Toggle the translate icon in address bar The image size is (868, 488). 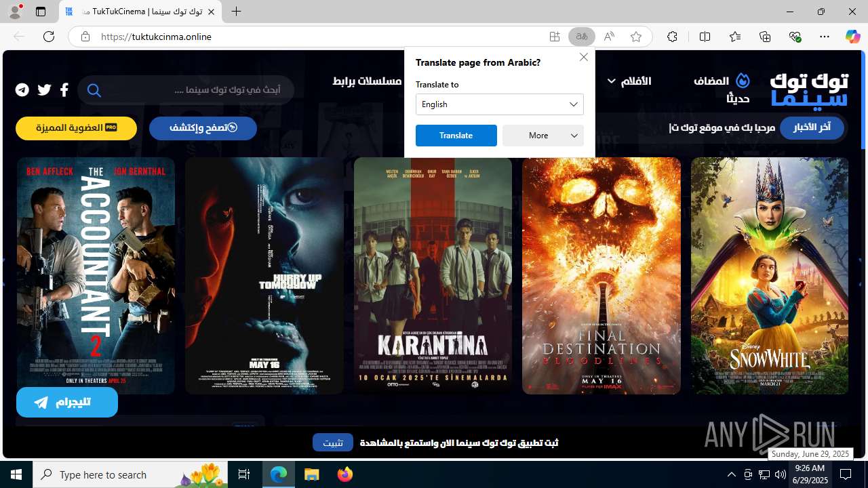pos(582,37)
